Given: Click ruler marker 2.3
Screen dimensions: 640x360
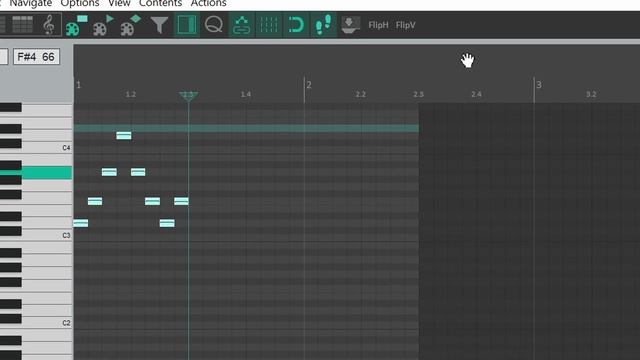Looking at the screenshot, I should point(418,94).
